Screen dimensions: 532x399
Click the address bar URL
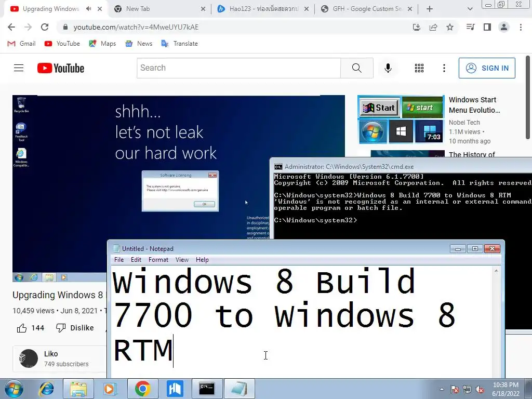(136, 27)
